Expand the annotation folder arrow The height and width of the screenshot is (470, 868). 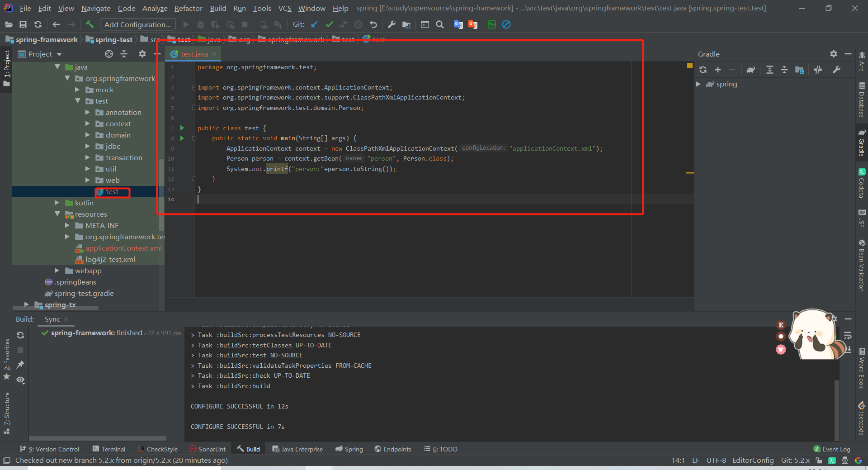(88, 112)
